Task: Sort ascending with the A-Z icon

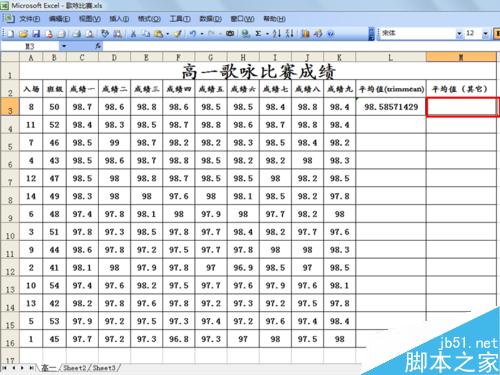Action: click(277, 34)
